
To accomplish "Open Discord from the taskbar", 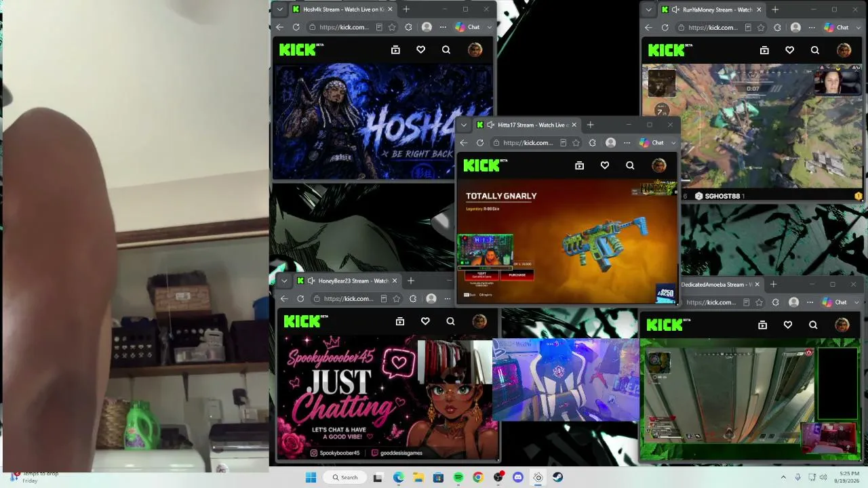I will click(x=518, y=477).
